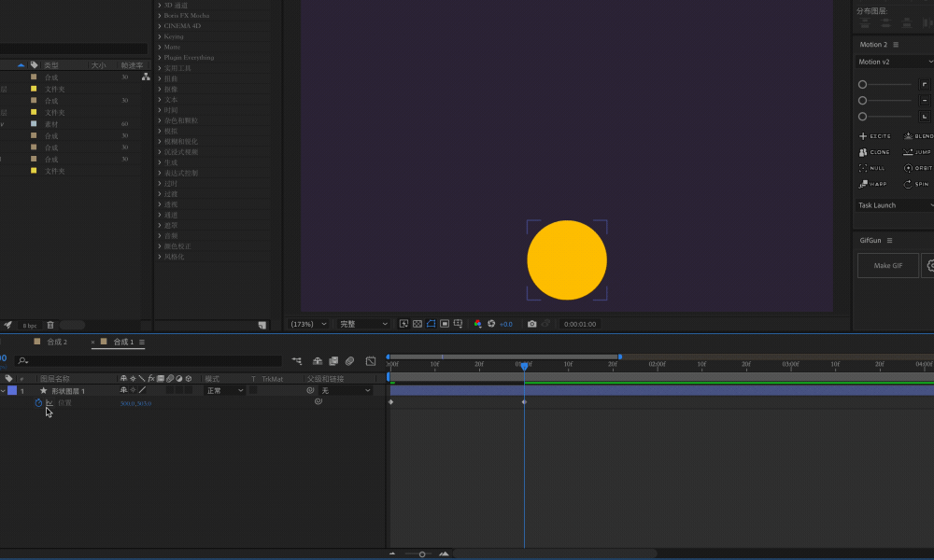The width and height of the screenshot is (934, 560).
Task: Click the region of interest icon
Action: [445, 324]
